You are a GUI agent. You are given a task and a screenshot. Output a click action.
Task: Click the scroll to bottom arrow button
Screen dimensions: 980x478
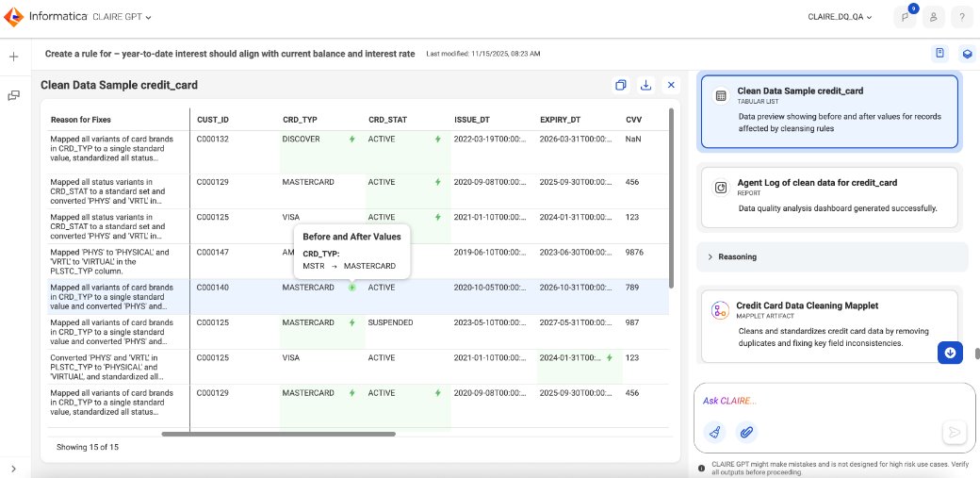[950, 353]
